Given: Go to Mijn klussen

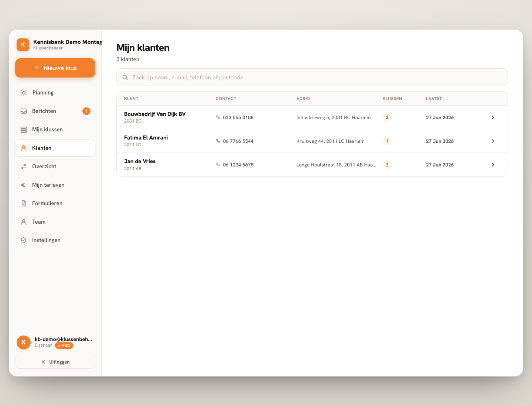Looking at the screenshot, I should (55, 130).
